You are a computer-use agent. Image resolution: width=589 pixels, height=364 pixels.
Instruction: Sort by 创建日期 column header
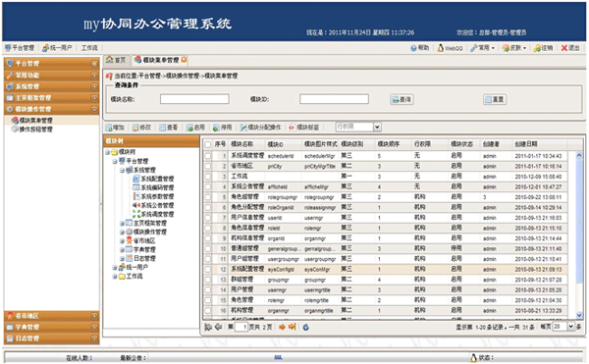pos(526,144)
